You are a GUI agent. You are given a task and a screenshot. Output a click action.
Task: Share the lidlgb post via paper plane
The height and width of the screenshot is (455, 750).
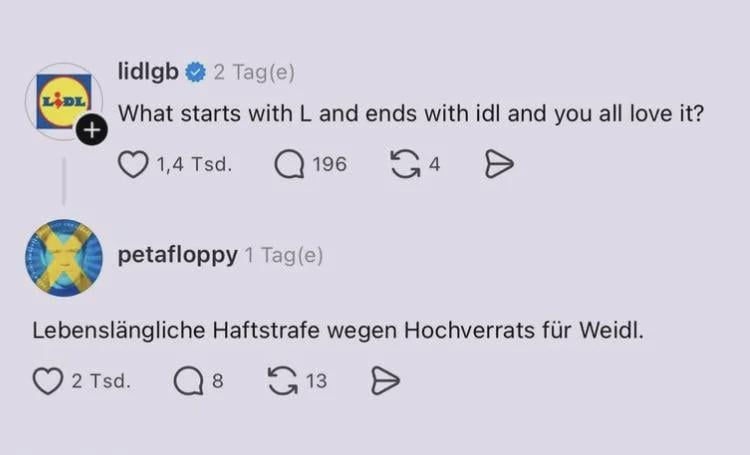499,165
